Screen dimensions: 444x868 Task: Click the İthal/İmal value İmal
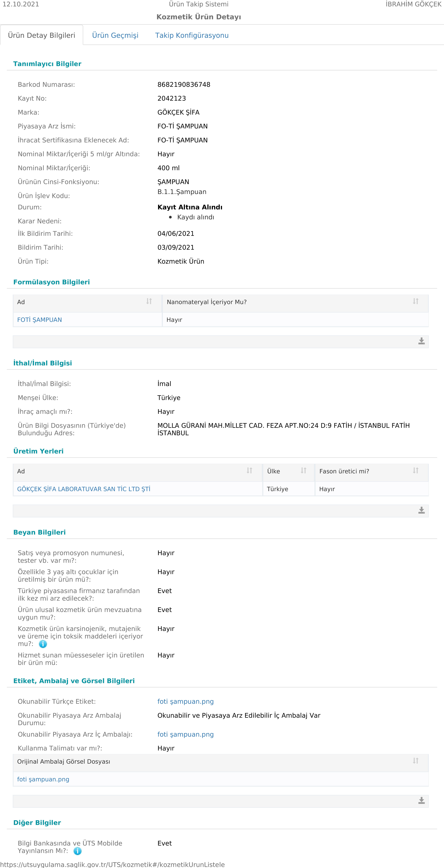click(164, 384)
